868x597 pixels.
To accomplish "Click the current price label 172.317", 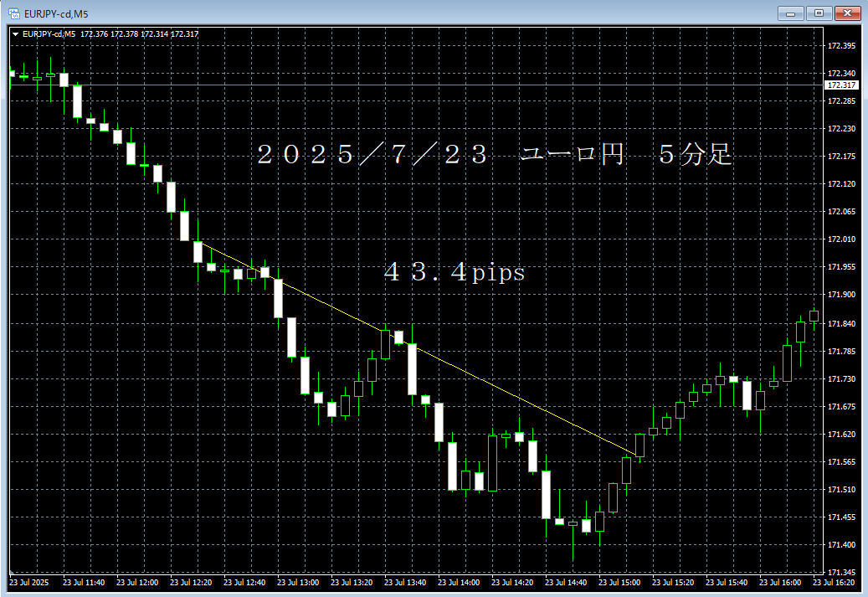I will [841, 85].
